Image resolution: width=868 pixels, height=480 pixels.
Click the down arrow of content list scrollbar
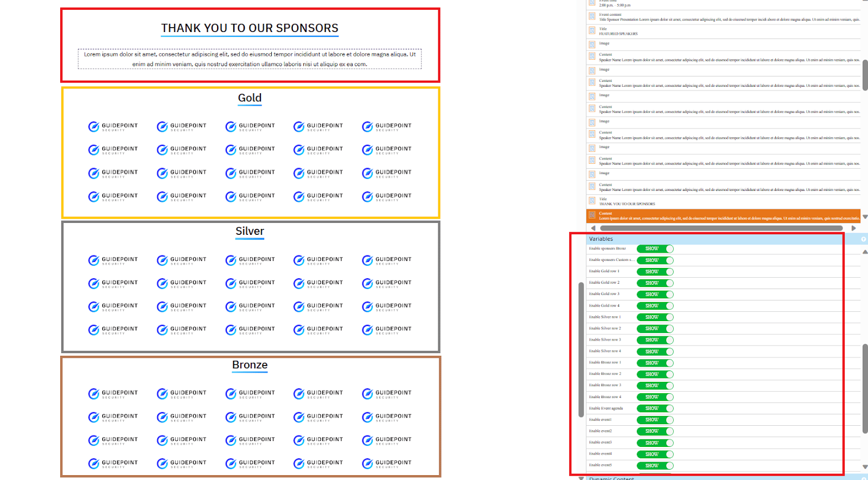click(x=865, y=217)
